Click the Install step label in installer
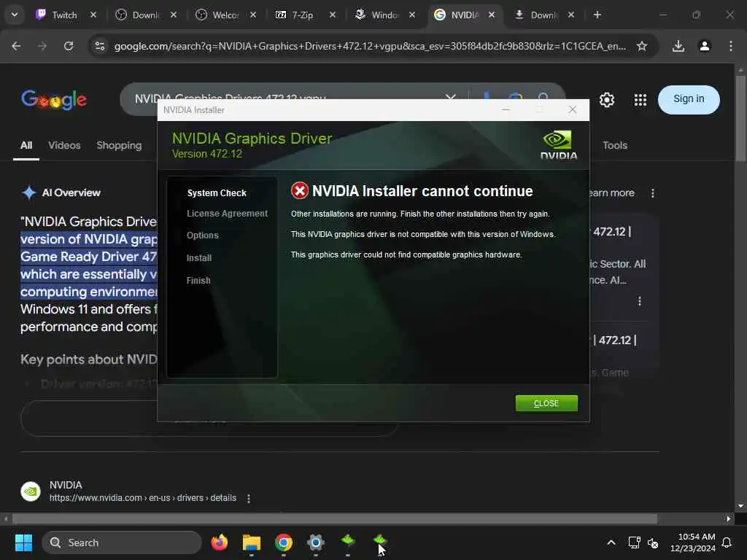 click(x=198, y=258)
